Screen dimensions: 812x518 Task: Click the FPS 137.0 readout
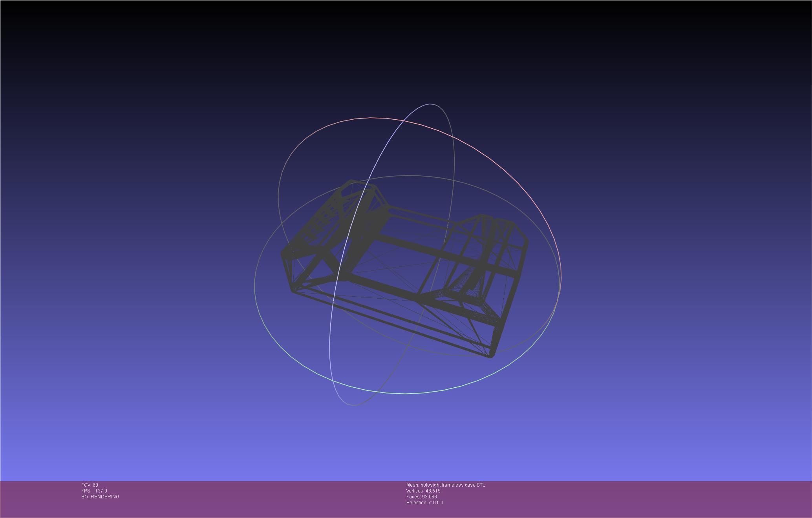(94, 491)
